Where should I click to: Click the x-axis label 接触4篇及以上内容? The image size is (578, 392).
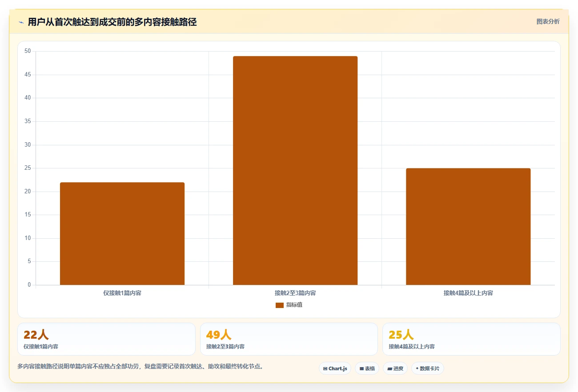[468, 293]
